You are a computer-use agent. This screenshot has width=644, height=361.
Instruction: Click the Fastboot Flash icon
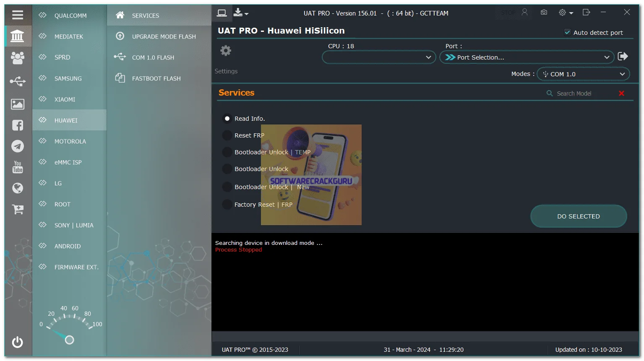[120, 78]
